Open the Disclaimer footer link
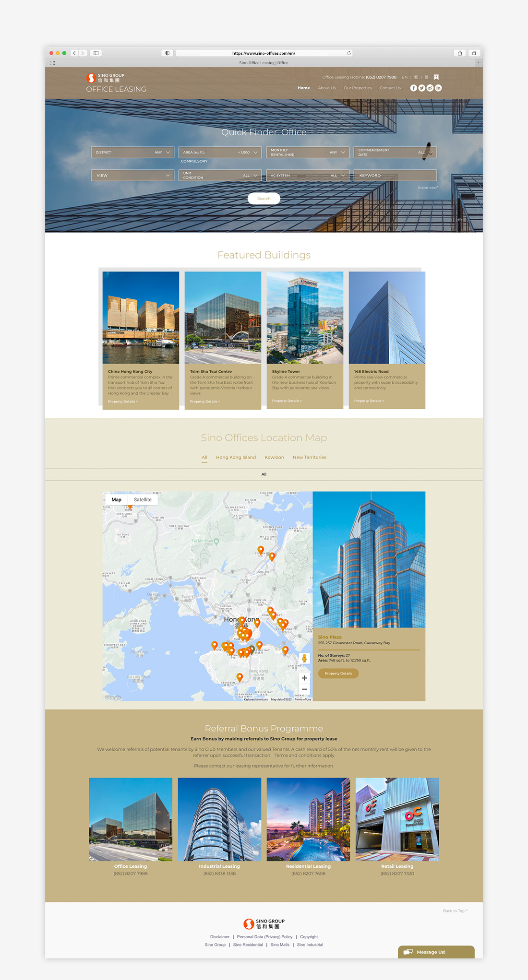 coord(220,937)
